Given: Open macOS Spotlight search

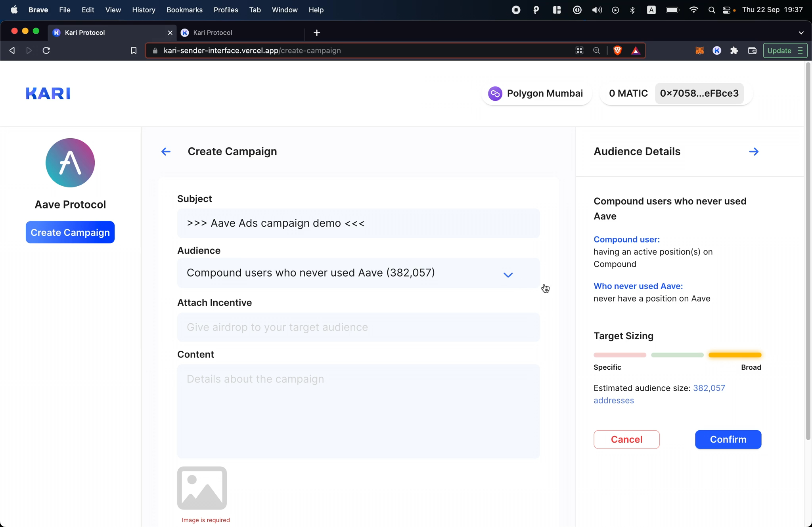Looking at the screenshot, I should tap(711, 10).
